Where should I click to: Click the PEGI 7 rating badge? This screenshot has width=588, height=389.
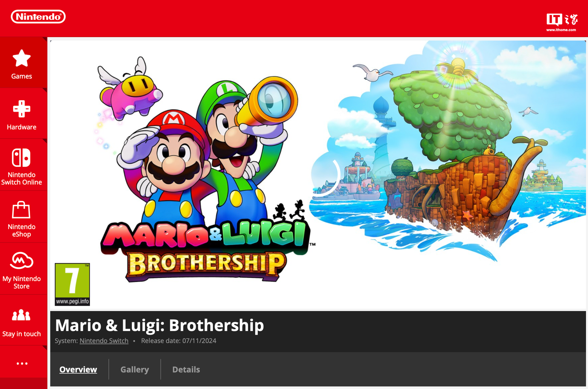(72, 284)
